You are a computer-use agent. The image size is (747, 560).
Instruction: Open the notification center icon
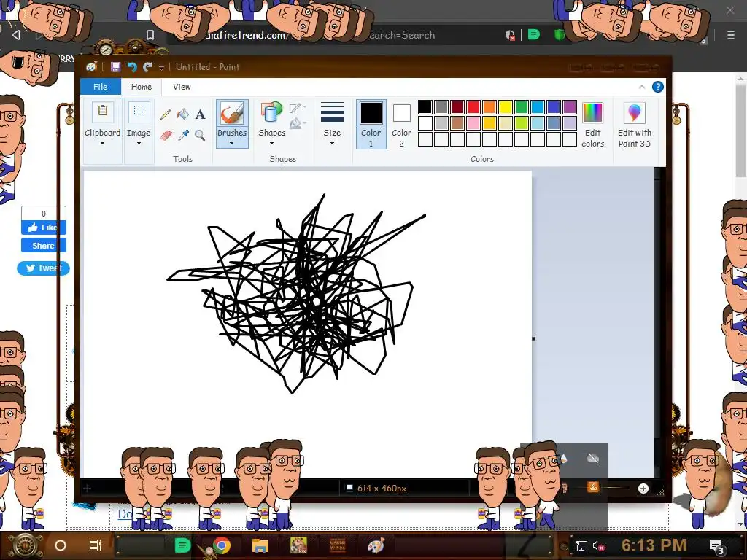pyautogui.click(x=717, y=546)
